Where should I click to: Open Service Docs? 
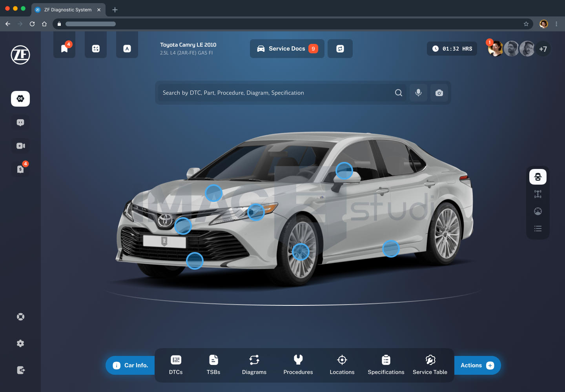click(287, 49)
